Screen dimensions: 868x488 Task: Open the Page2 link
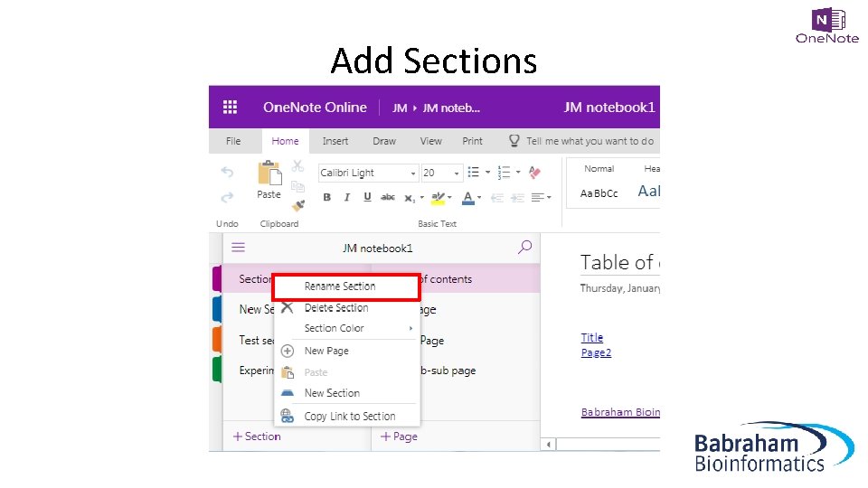tap(596, 352)
